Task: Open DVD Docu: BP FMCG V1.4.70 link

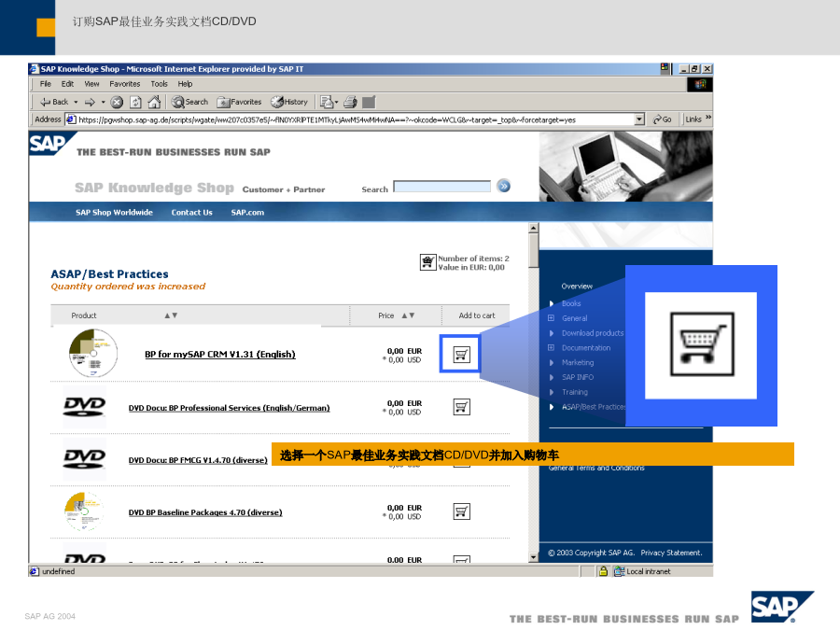Action: pos(198,460)
